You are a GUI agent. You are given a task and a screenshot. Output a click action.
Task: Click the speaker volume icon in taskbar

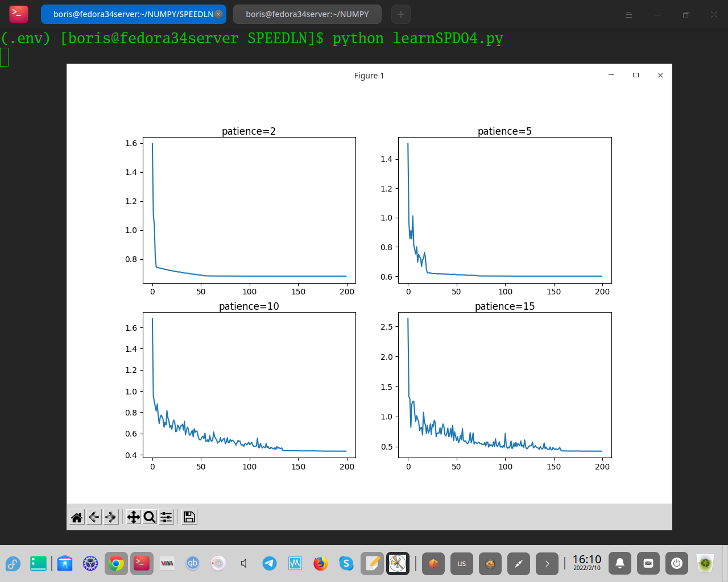click(x=244, y=563)
